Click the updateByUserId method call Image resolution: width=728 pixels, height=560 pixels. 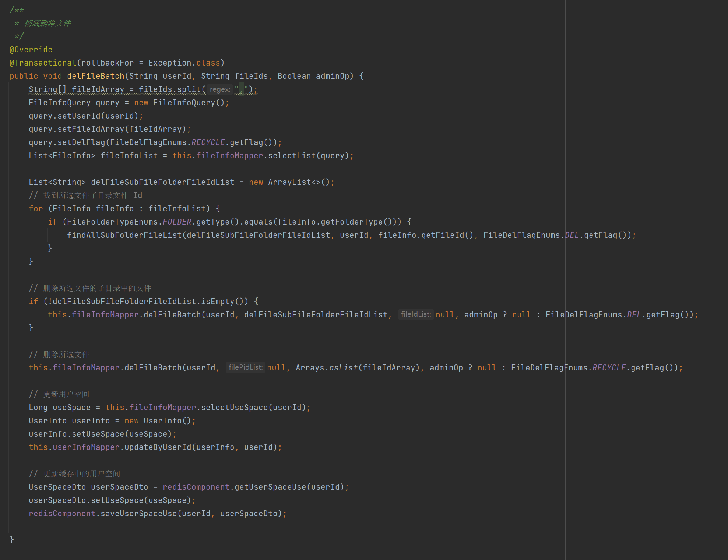(x=158, y=447)
